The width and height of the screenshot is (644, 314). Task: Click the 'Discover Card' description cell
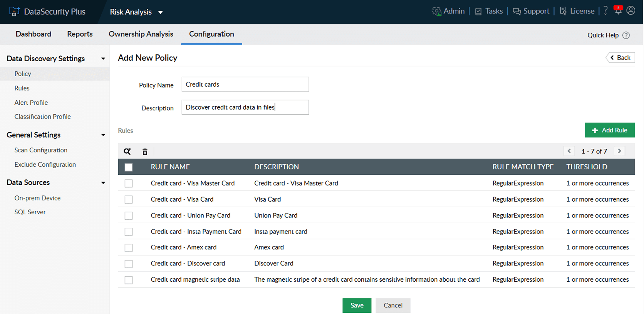274,264
